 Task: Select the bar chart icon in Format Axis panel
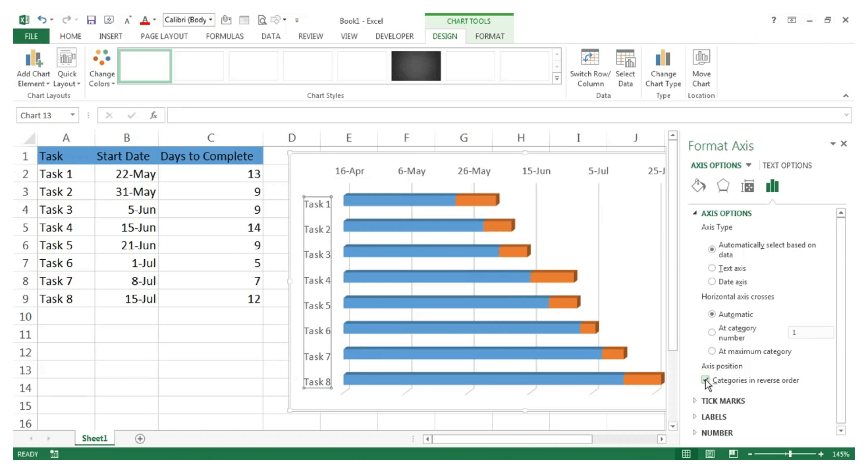(772, 187)
